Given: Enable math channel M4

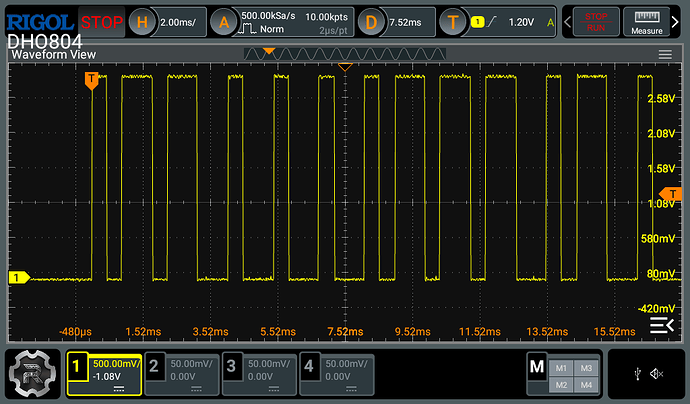Looking at the screenshot, I should [x=586, y=385].
